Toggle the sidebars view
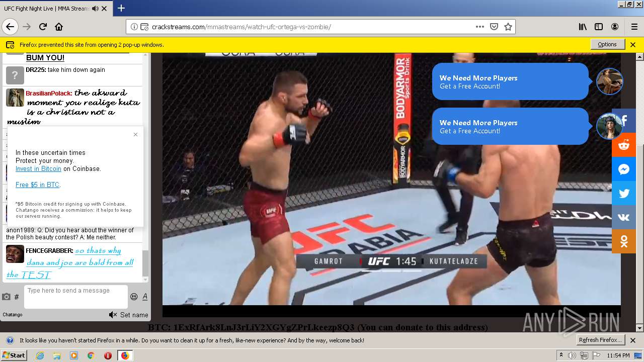644x362 pixels. (x=599, y=27)
